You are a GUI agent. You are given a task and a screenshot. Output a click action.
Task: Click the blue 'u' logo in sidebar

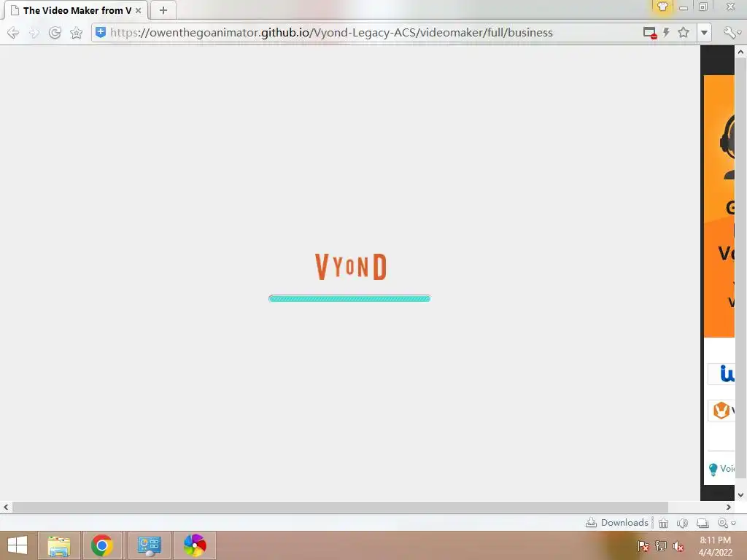727,373
